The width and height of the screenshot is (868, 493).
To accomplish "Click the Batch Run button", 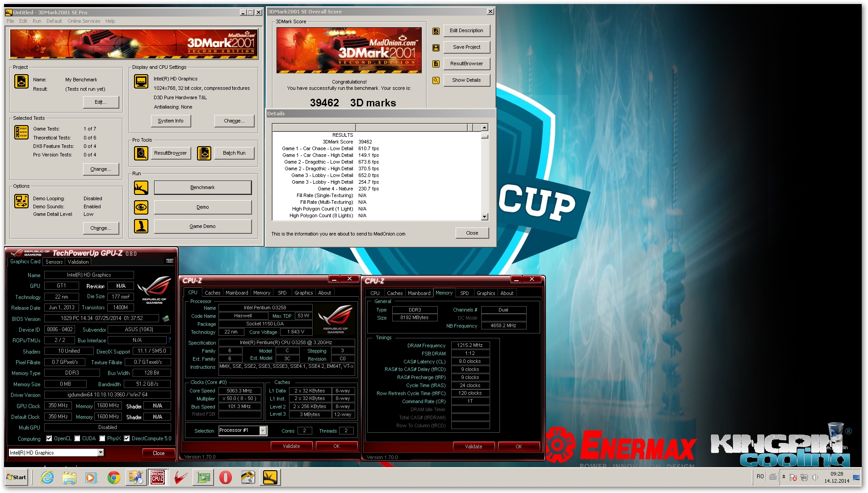I will [x=235, y=153].
